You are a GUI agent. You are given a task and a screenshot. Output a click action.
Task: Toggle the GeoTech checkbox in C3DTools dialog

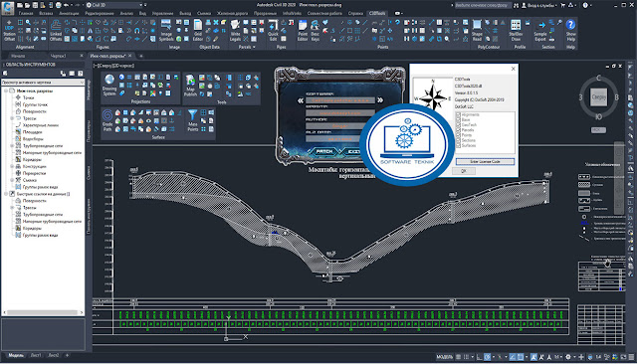[x=458, y=125]
